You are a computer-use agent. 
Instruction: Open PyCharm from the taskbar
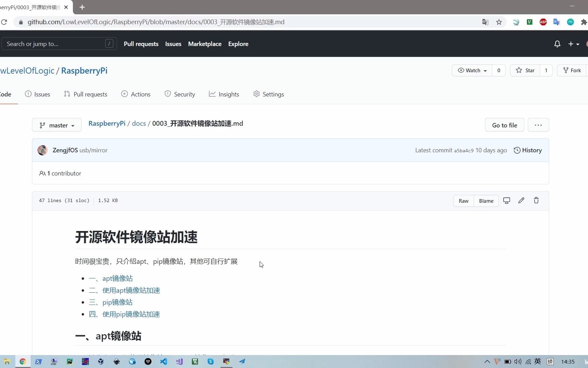tap(70, 362)
